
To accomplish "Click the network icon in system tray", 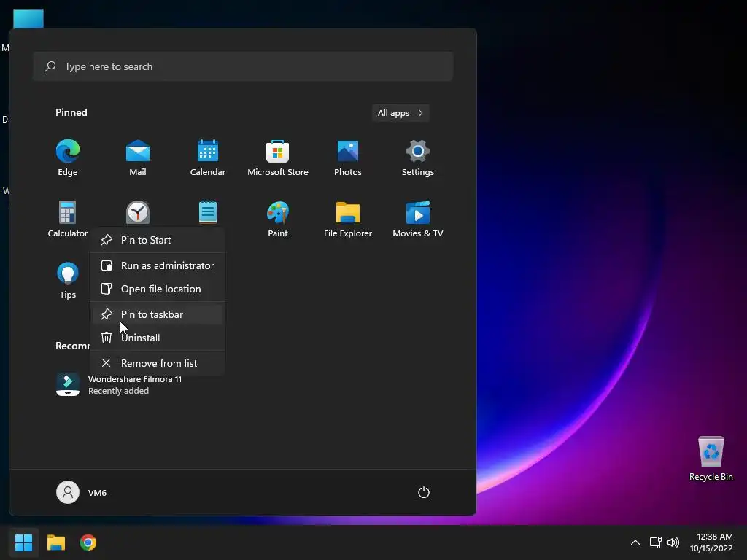I will (x=656, y=542).
